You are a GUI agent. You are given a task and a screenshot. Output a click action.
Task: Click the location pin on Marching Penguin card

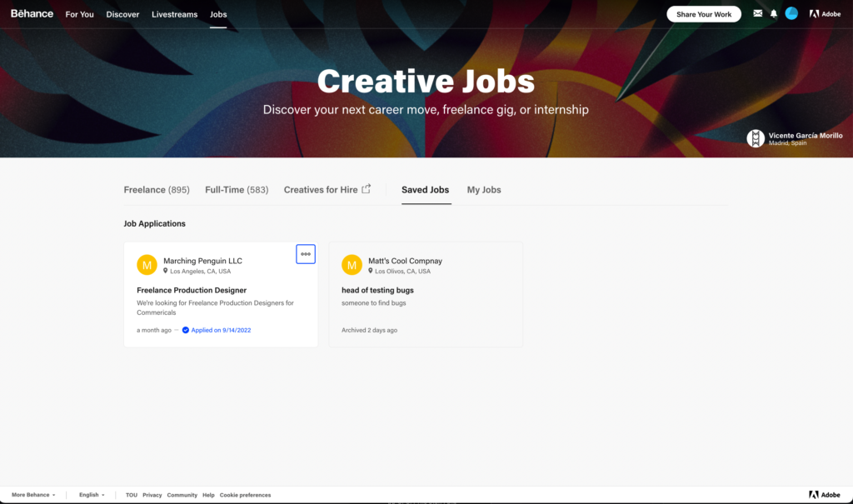[167, 271]
